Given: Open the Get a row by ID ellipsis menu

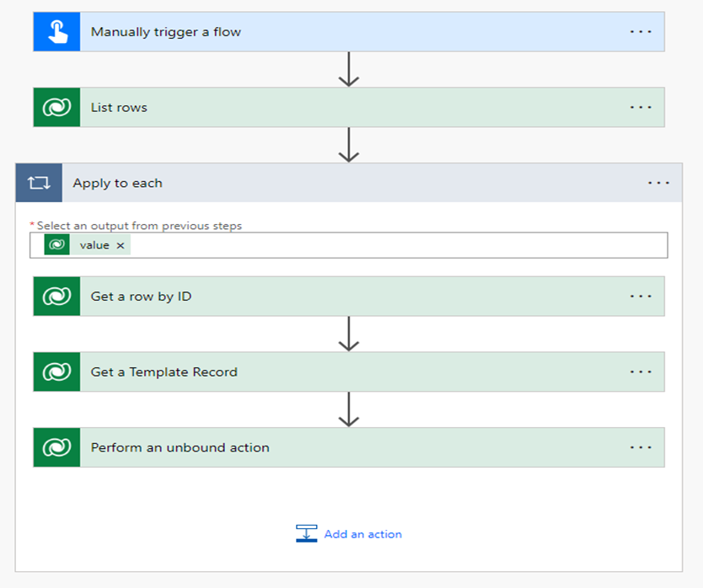Looking at the screenshot, I should coord(641,297).
